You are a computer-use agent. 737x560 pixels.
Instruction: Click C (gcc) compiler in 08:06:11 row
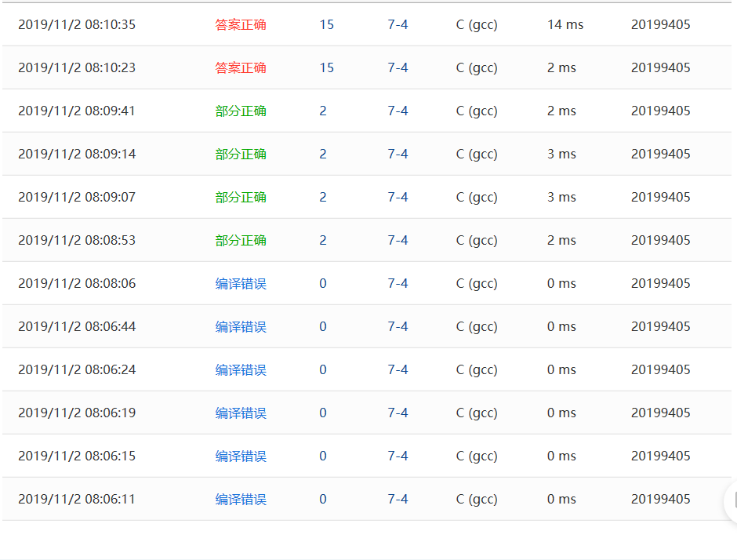477,500
